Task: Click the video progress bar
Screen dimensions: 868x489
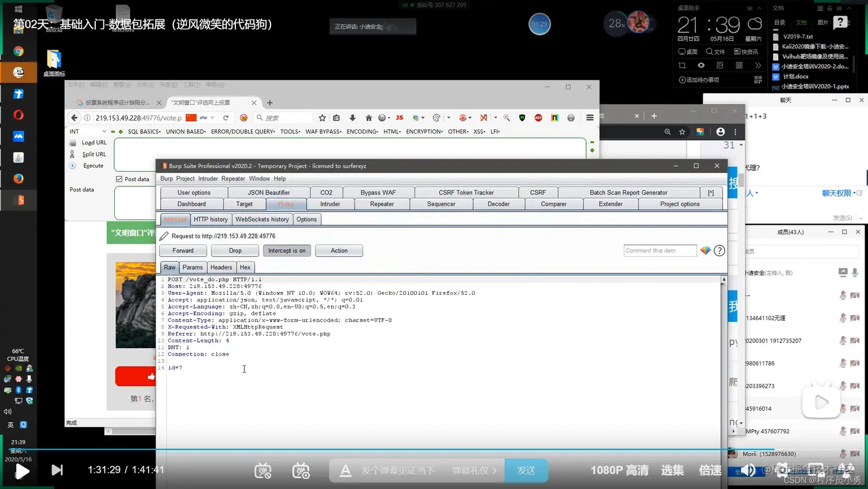Action: [x=434, y=449]
